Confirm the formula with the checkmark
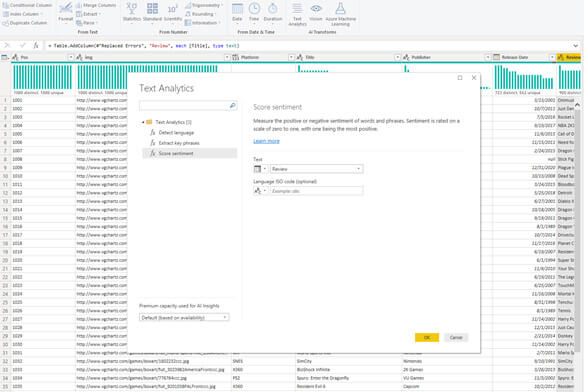 tap(22, 45)
